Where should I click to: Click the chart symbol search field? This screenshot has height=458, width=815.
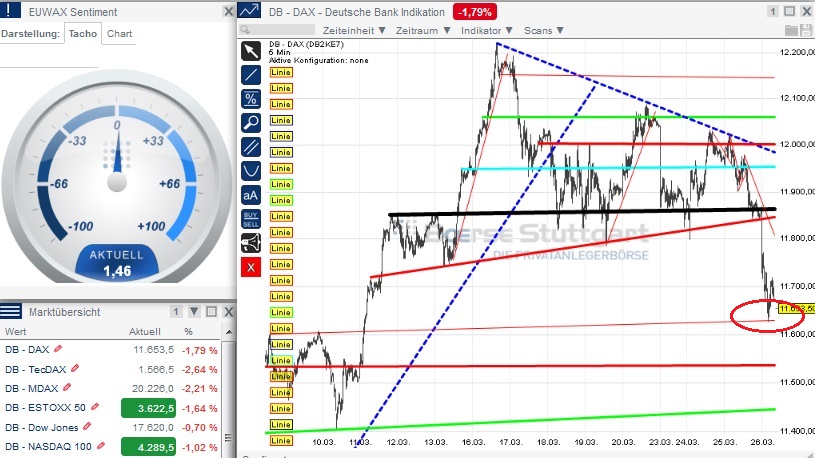coord(278,30)
